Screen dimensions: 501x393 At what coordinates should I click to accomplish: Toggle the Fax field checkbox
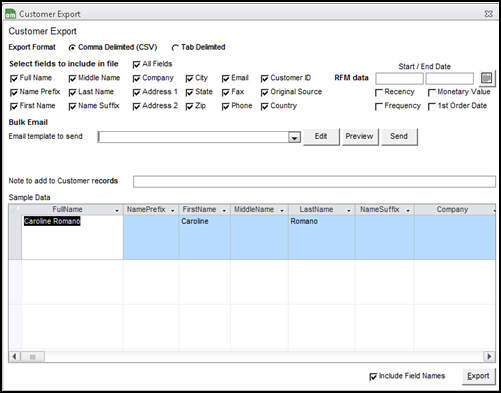coord(226,92)
